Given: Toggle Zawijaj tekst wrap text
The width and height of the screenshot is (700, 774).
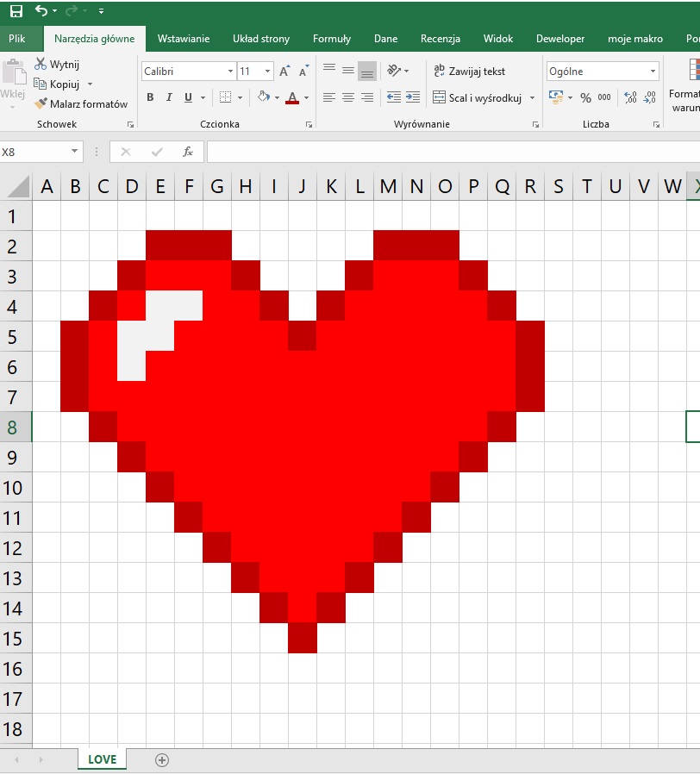Looking at the screenshot, I should click(470, 71).
